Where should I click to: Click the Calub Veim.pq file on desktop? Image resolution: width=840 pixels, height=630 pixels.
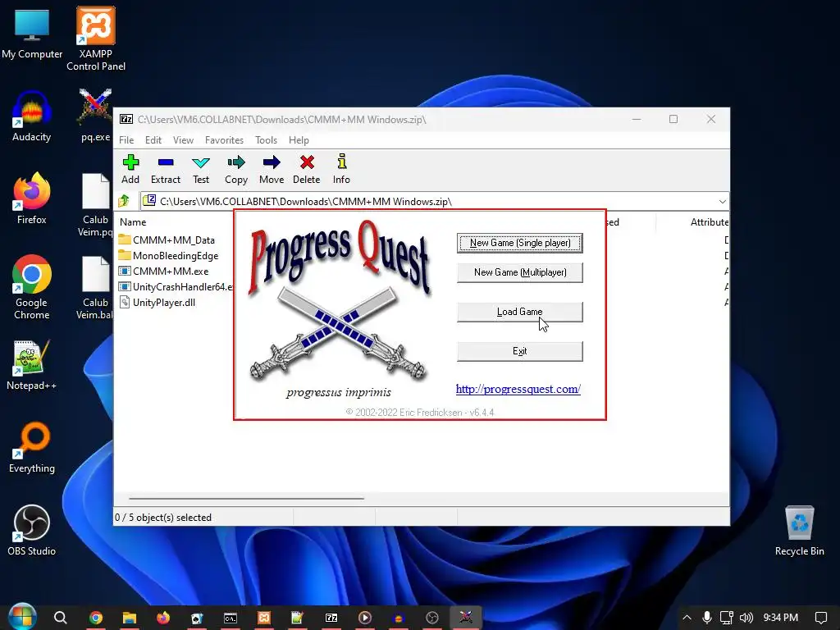(x=95, y=191)
